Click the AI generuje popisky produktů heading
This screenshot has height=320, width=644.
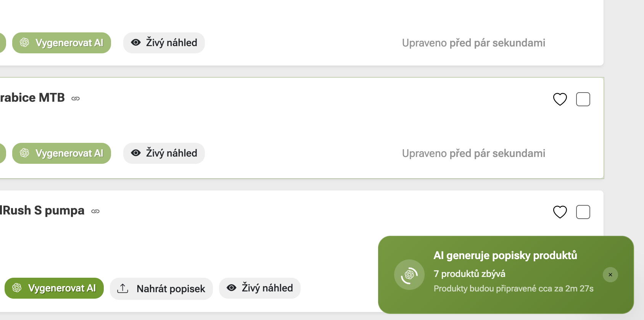[x=505, y=255]
